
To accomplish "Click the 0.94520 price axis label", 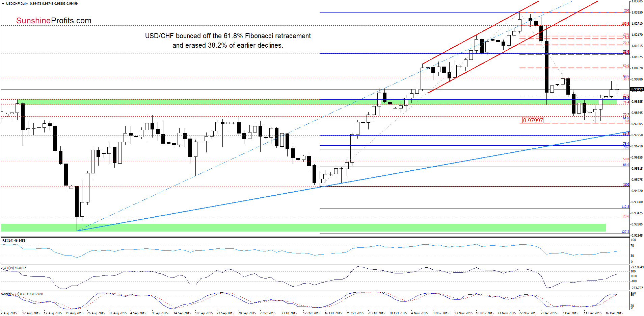I will pyautogui.click(x=637, y=191).
